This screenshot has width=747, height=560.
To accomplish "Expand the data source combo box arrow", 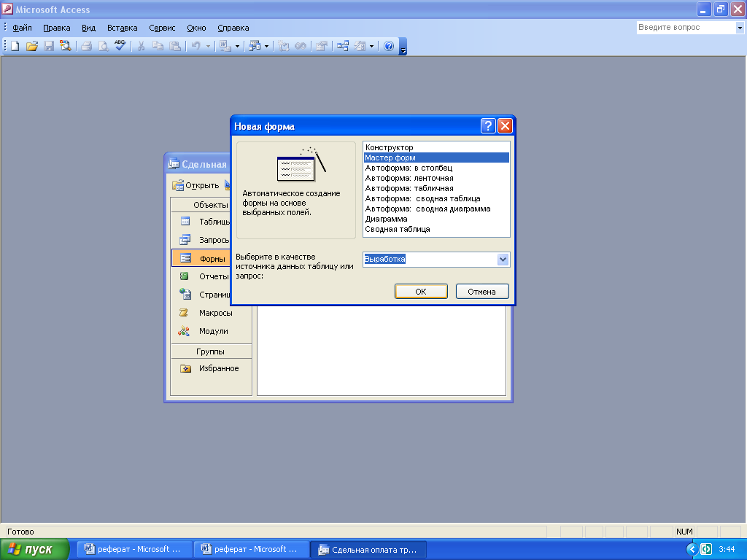I will coord(503,260).
